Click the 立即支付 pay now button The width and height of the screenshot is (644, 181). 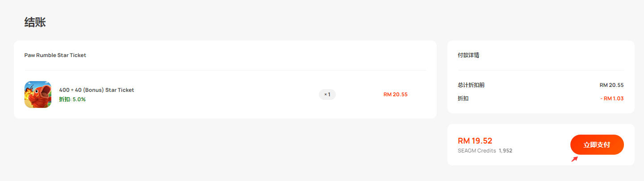[597, 145]
